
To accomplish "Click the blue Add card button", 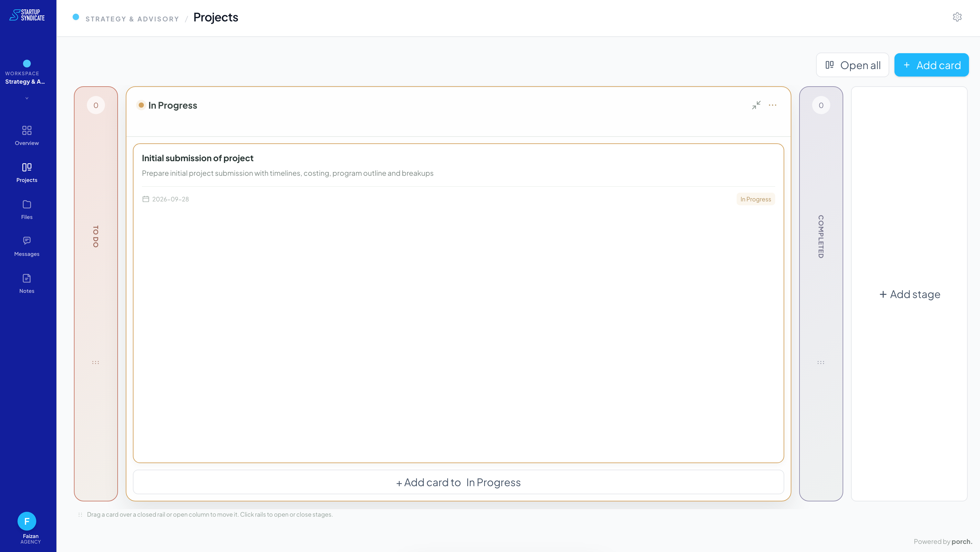I will [x=931, y=65].
